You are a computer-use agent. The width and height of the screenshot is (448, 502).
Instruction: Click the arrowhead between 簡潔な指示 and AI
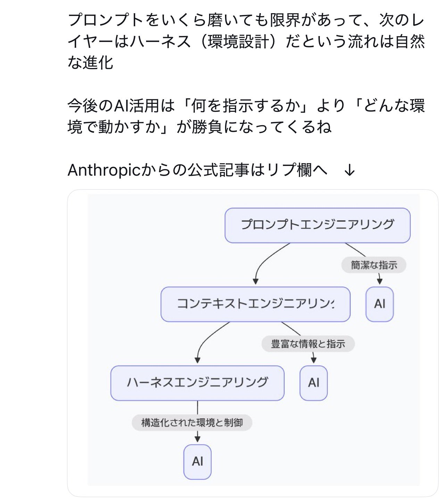[380, 281]
